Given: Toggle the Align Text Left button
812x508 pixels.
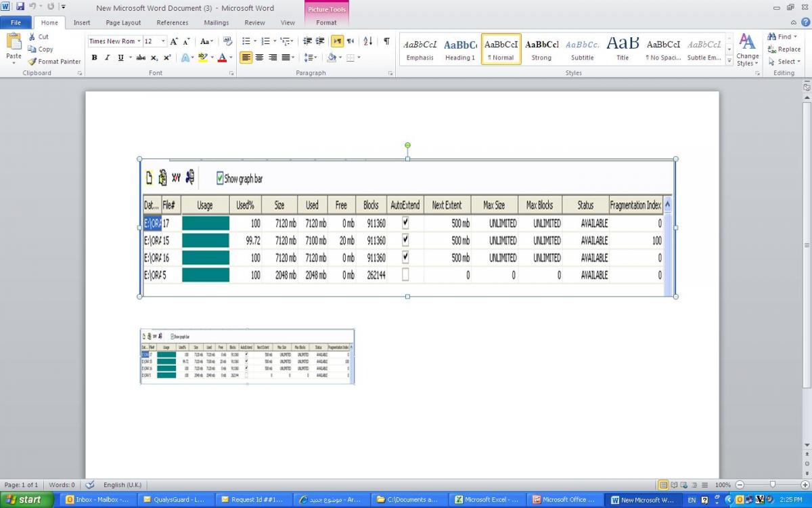Looking at the screenshot, I should pyautogui.click(x=246, y=58).
